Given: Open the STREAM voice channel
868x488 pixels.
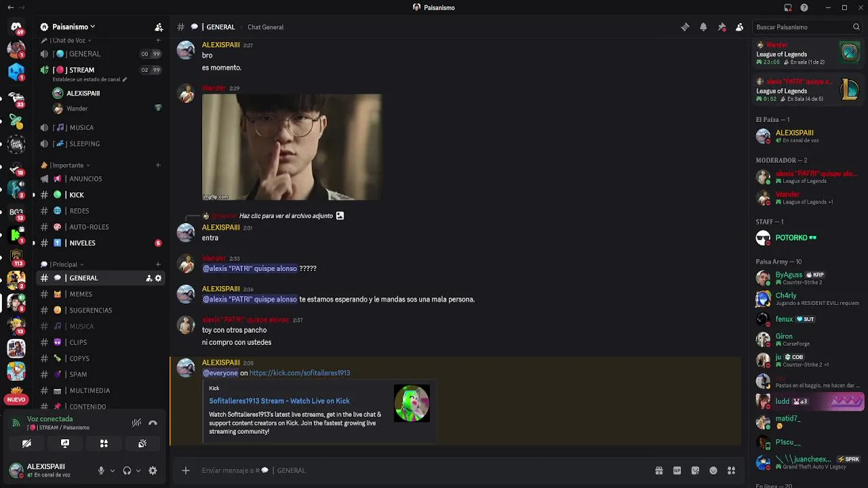Looking at the screenshot, I should coord(100,70).
